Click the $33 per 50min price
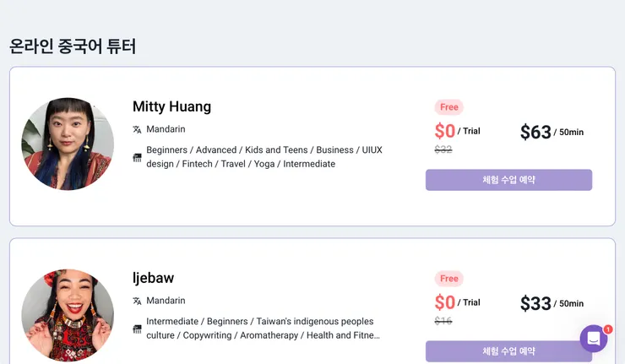The width and height of the screenshot is (625, 364). [x=551, y=303]
